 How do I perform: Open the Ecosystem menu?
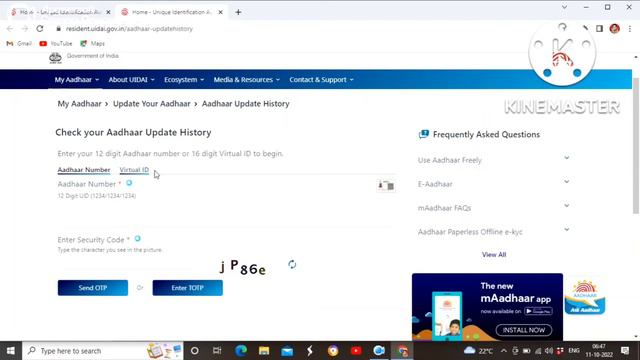click(x=184, y=80)
